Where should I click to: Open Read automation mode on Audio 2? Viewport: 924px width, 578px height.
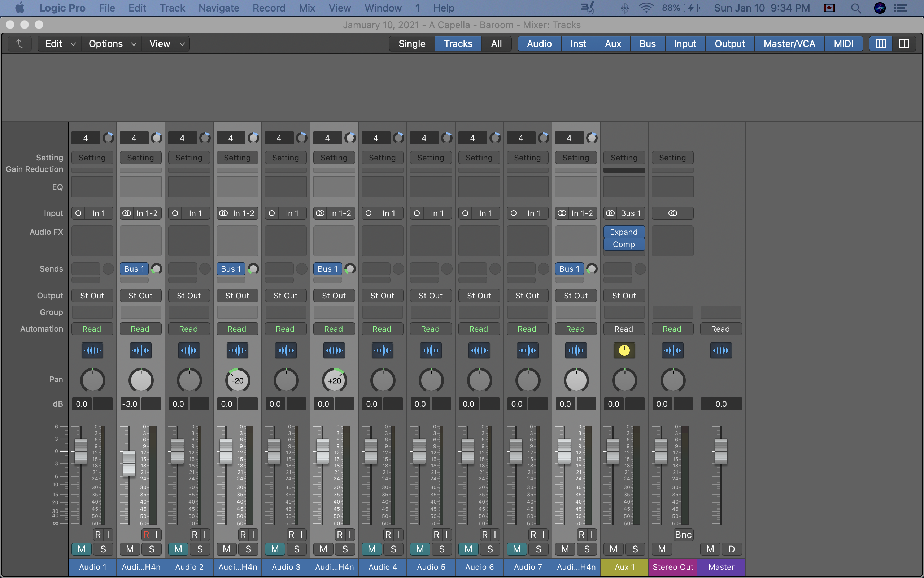coord(189,329)
